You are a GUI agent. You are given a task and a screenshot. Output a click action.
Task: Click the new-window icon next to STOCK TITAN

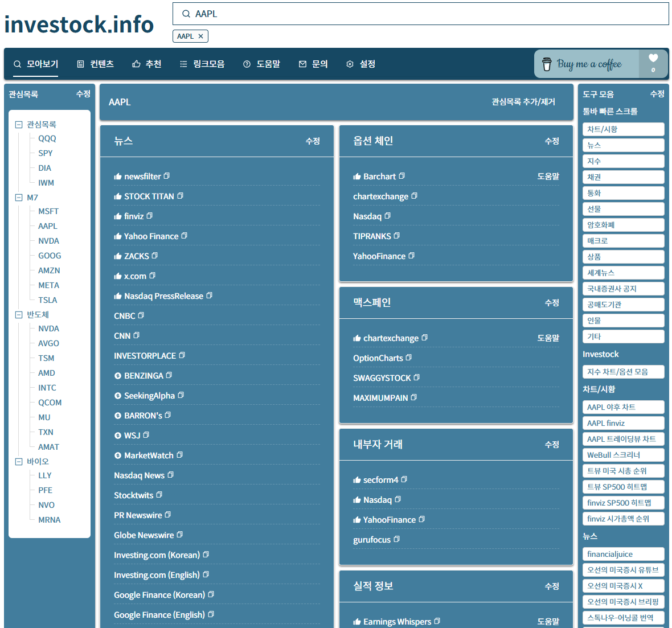click(181, 196)
